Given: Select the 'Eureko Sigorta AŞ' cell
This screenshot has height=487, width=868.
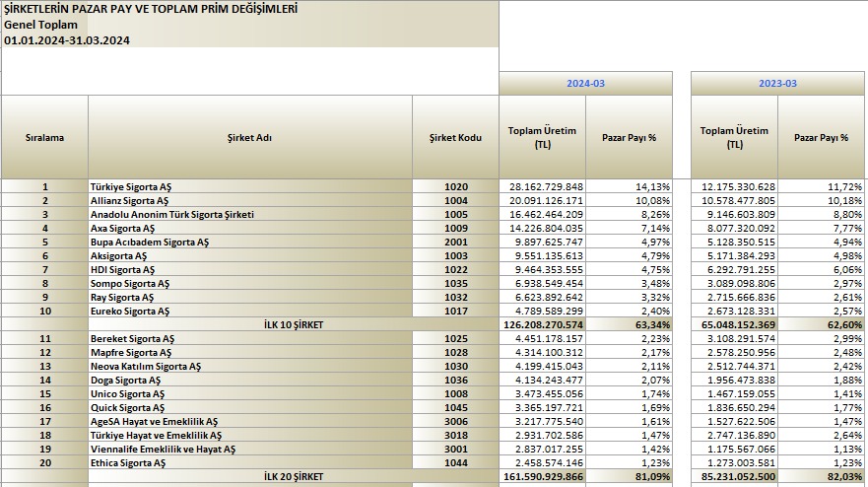Looking at the screenshot, I should click(x=249, y=311).
